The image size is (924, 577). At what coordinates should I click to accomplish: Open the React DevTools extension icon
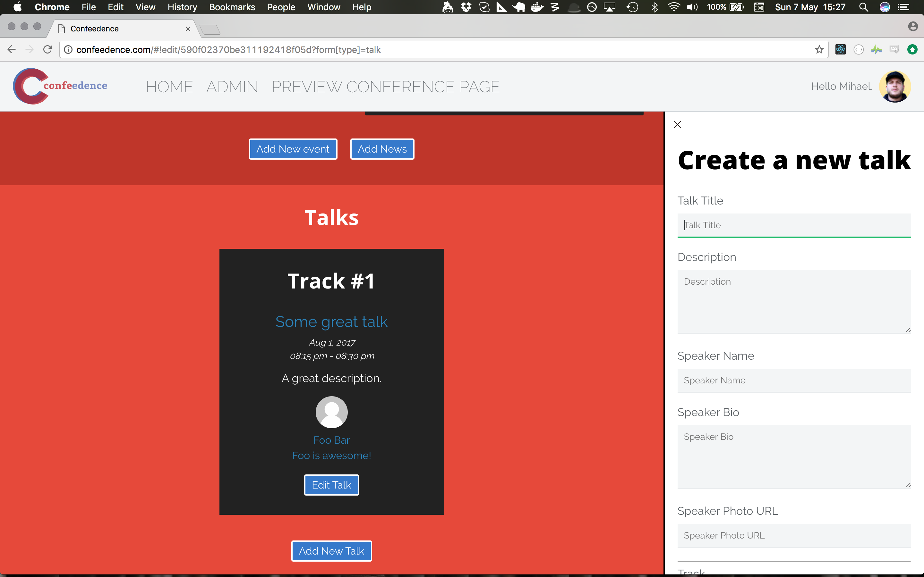[x=840, y=50]
